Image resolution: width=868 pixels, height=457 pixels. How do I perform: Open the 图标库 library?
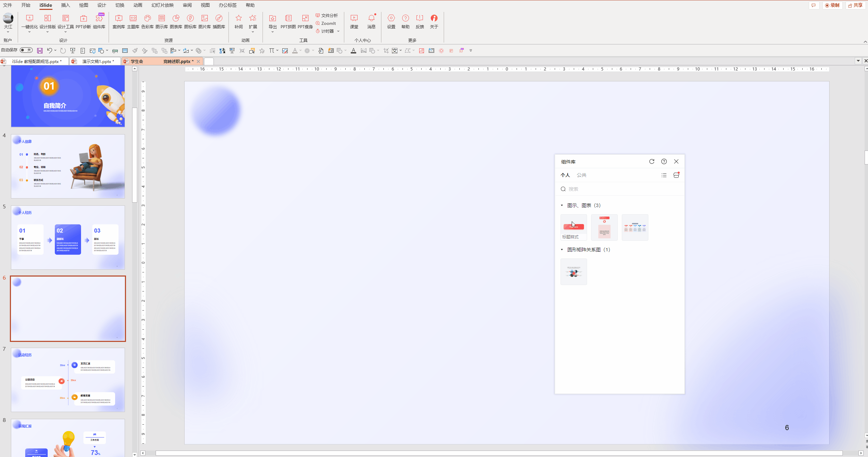coord(190,22)
